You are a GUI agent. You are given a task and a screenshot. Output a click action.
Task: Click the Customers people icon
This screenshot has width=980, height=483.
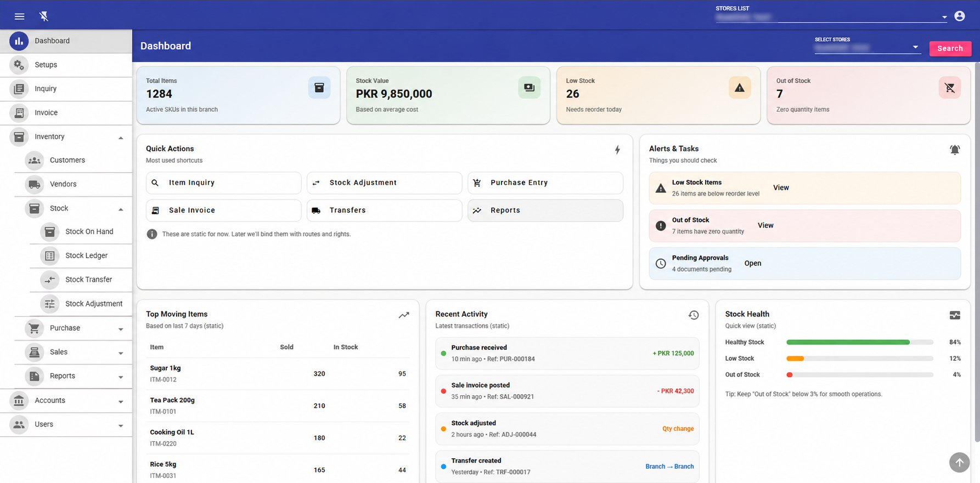[x=35, y=161]
